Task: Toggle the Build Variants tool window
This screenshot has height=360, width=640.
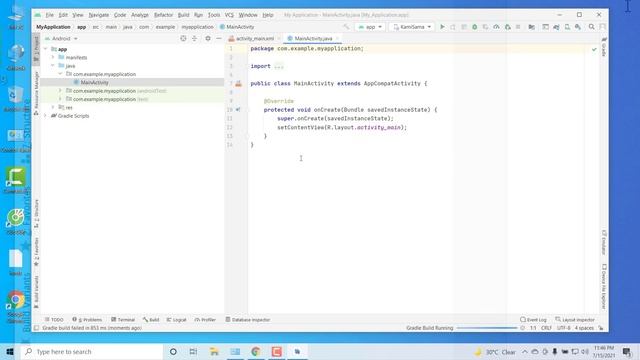Action: 36,292
